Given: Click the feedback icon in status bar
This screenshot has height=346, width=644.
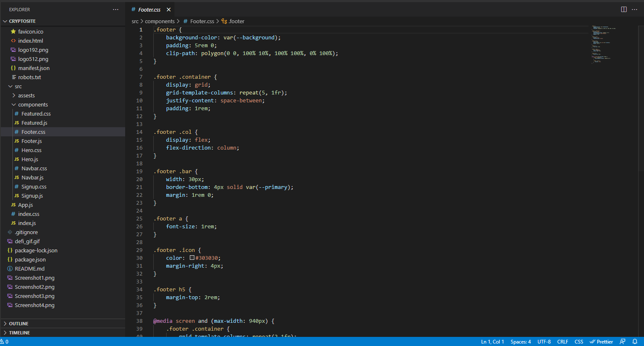Looking at the screenshot, I should (x=622, y=342).
